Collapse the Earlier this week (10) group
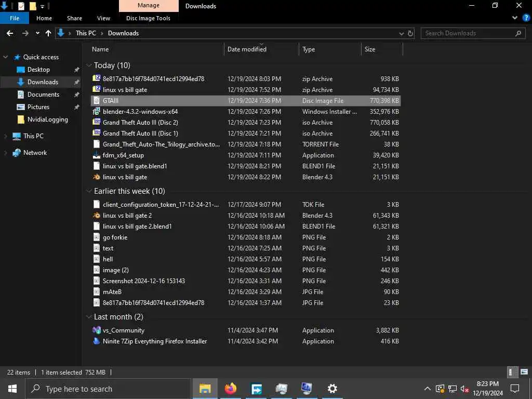The image size is (532, 399). click(x=89, y=191)
